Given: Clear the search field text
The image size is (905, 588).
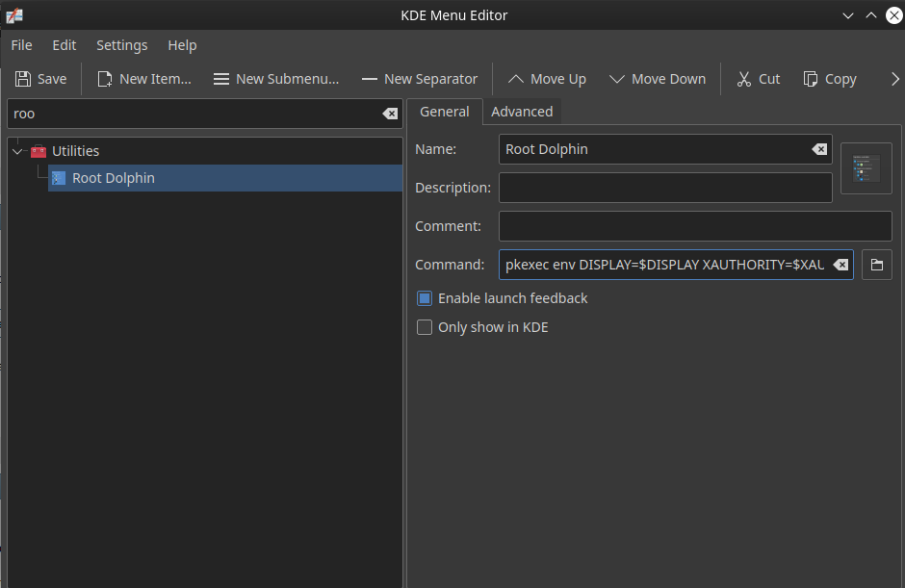Looking at the screenshot, I should [390, 114].
